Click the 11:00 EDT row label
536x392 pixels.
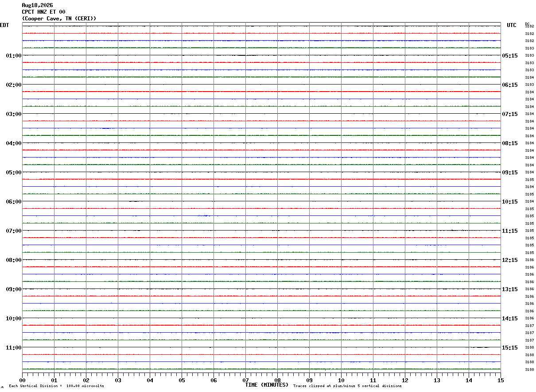[14, 348]
